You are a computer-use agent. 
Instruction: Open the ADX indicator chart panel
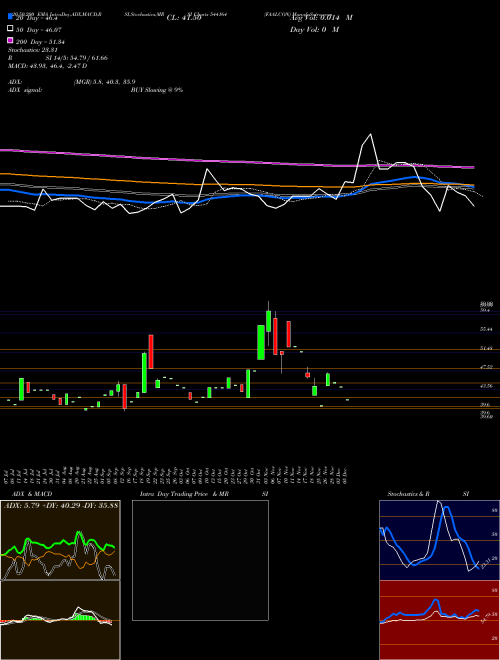[x=60, y=540]
